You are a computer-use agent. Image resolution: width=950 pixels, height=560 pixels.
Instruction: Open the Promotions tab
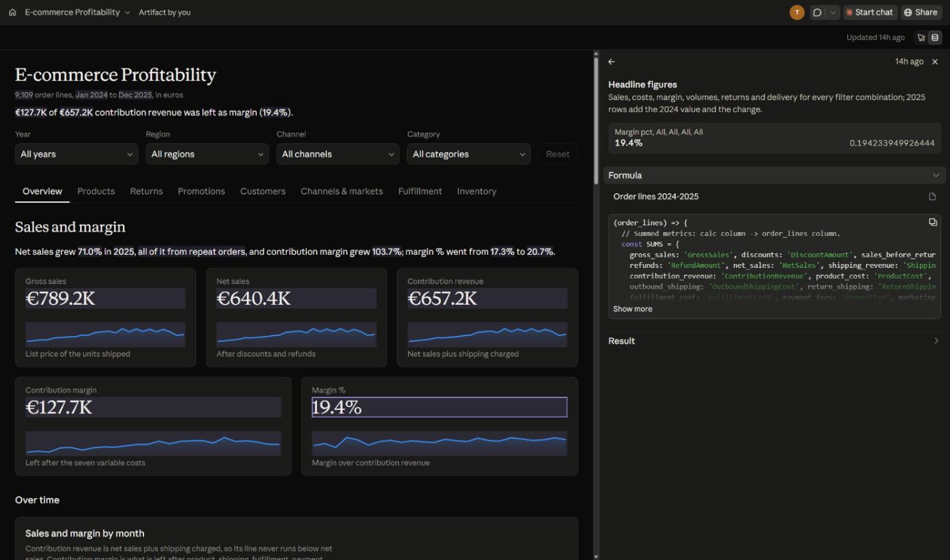click(201, 191)
